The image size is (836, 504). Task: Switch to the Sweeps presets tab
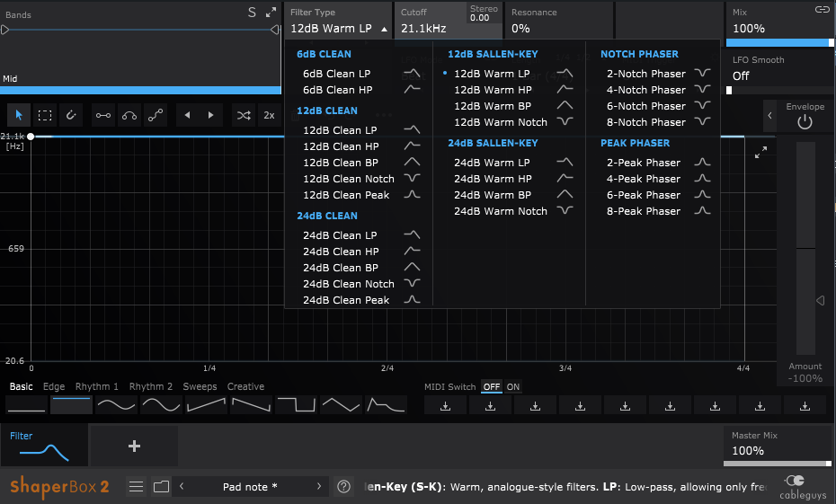(x=200, y=386)
